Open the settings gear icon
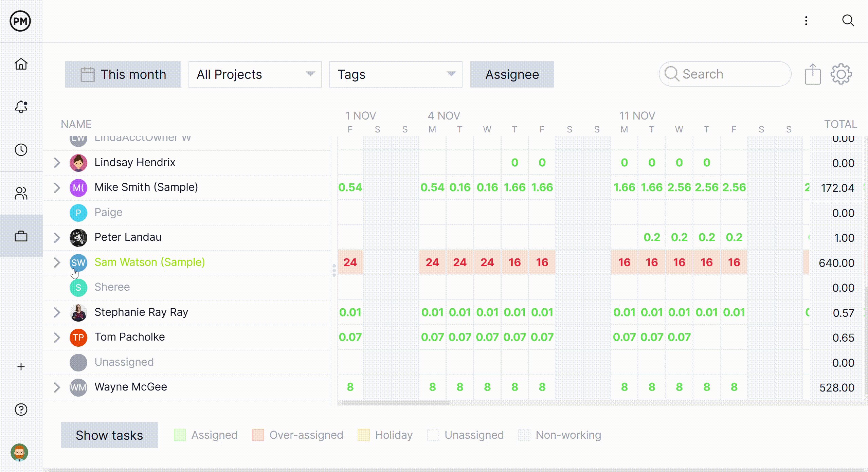 (841, 74)
